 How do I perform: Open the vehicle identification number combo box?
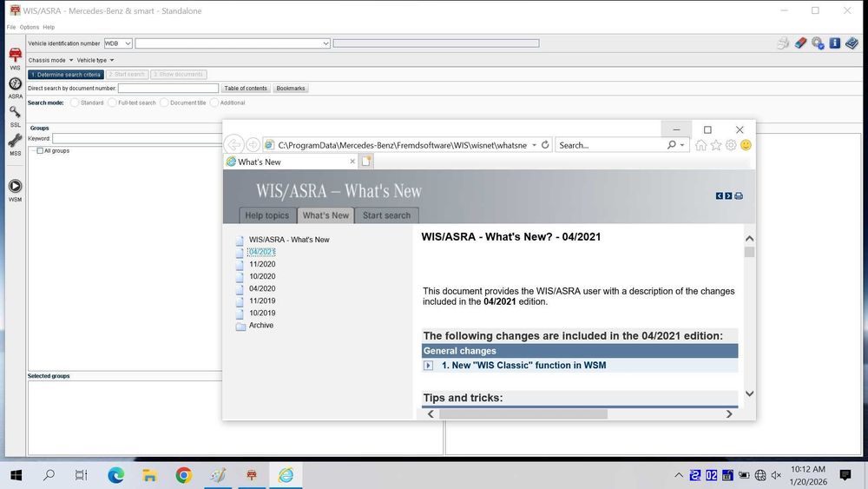point(233,43)
